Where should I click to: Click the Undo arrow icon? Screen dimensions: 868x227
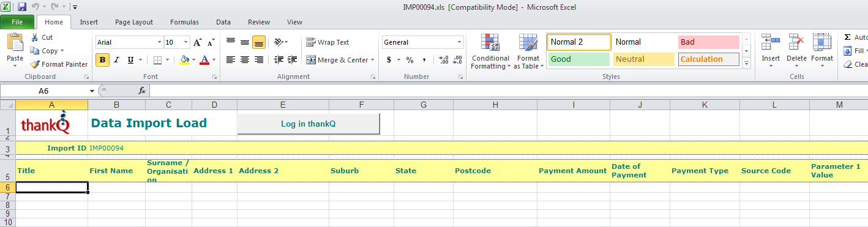[x=36, y=7]
